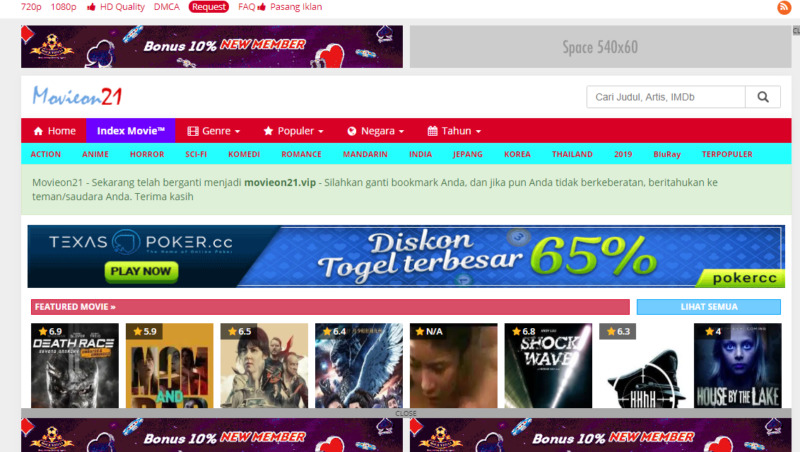The width and height of the screenshot is (800, 452).
Task: Open the FEATURED MOVIE heading link
Action: 75,307
